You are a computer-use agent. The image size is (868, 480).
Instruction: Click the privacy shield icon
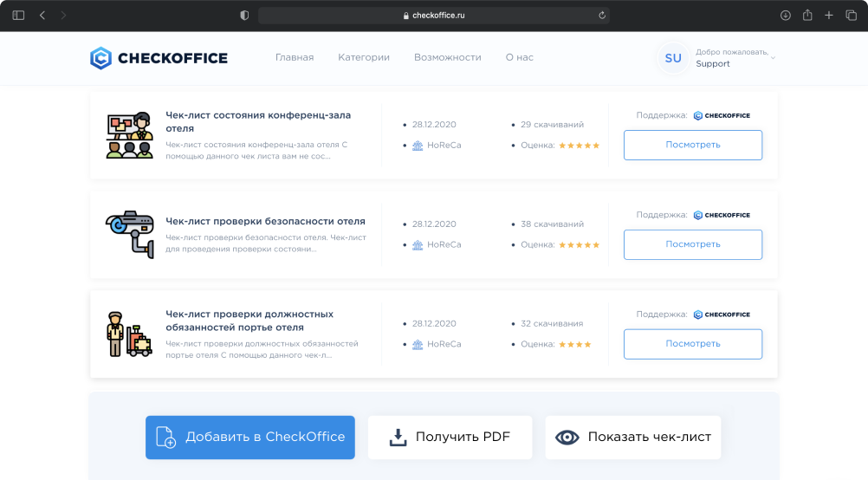pos(244,16)
